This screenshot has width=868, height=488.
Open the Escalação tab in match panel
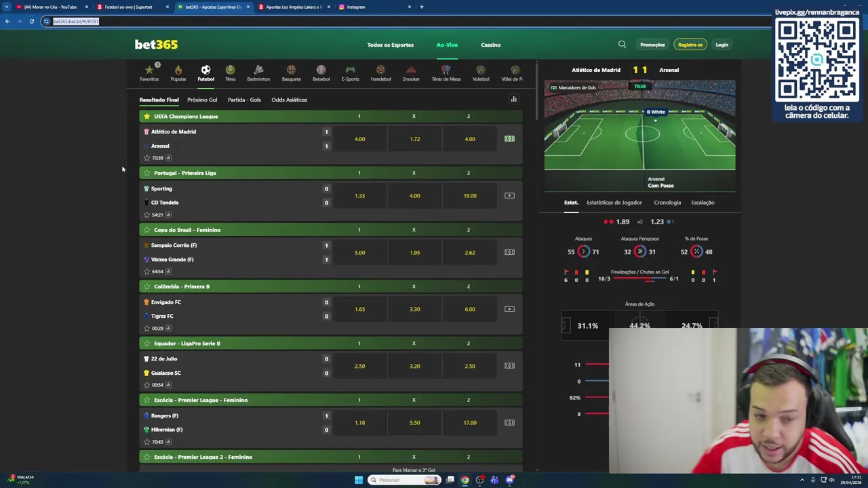tap(703, 203)
